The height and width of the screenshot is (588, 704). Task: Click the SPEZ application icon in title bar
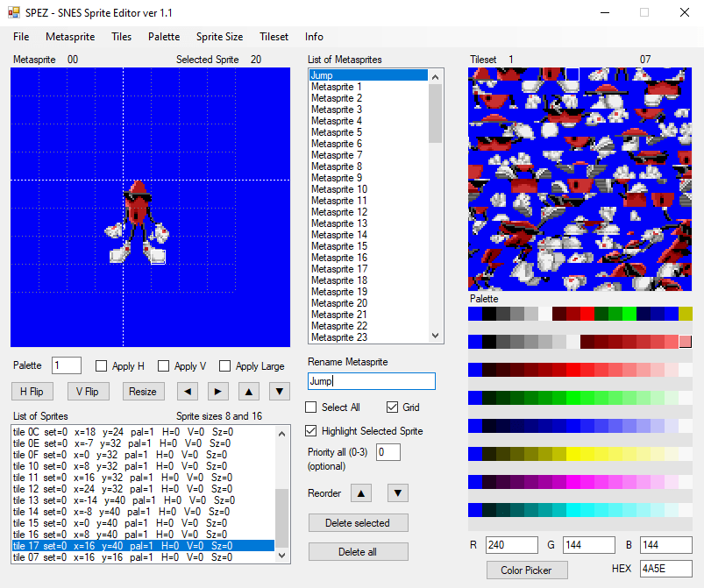13,12
